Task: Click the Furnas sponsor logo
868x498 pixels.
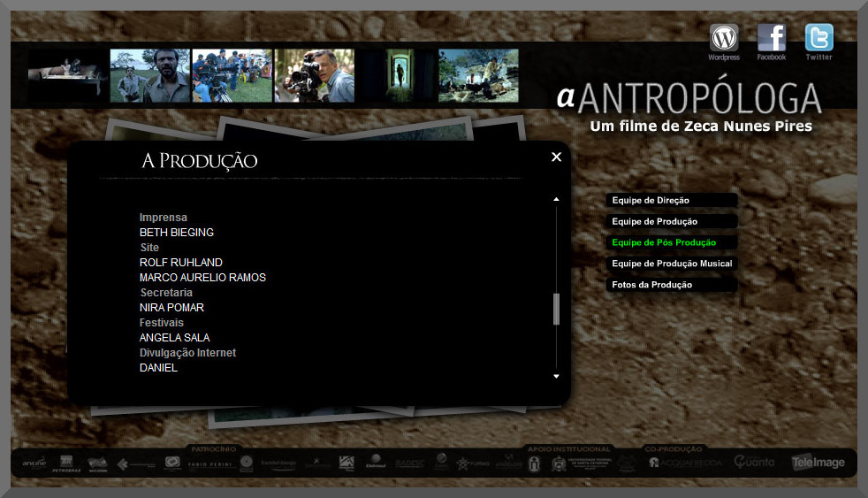Action: point(473,464)
